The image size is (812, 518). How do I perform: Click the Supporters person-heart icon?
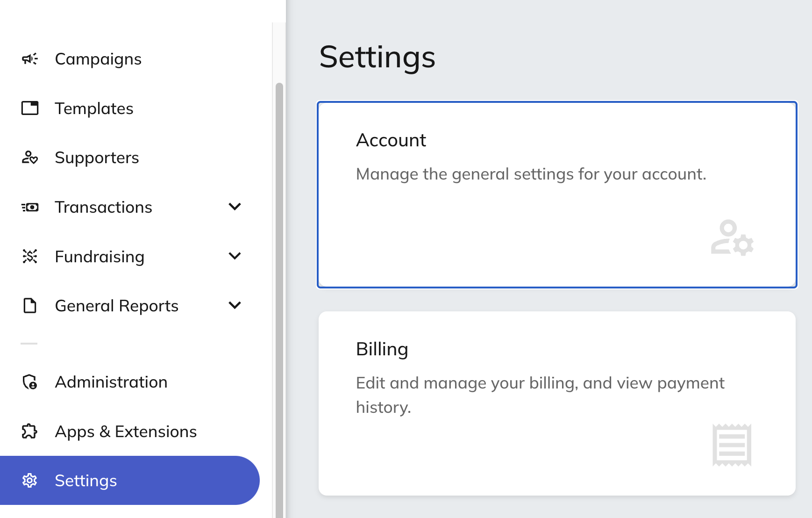click(30, 158)
